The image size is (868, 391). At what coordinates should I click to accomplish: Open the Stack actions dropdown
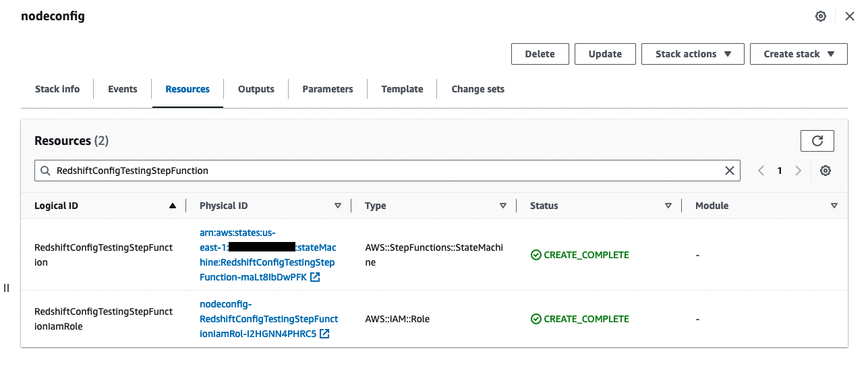[693, 53]
